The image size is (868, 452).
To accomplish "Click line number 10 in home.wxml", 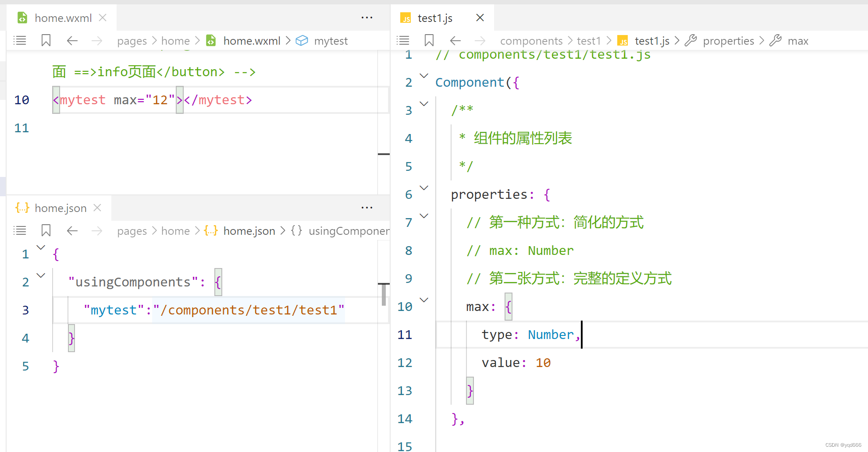I will point(22,100).
